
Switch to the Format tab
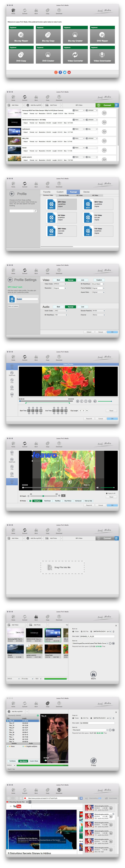tap(73, 192)
